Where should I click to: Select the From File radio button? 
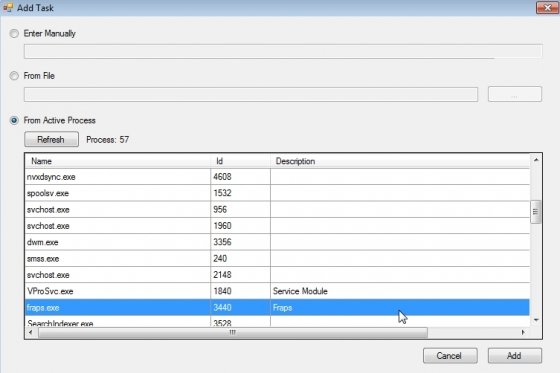14,76
